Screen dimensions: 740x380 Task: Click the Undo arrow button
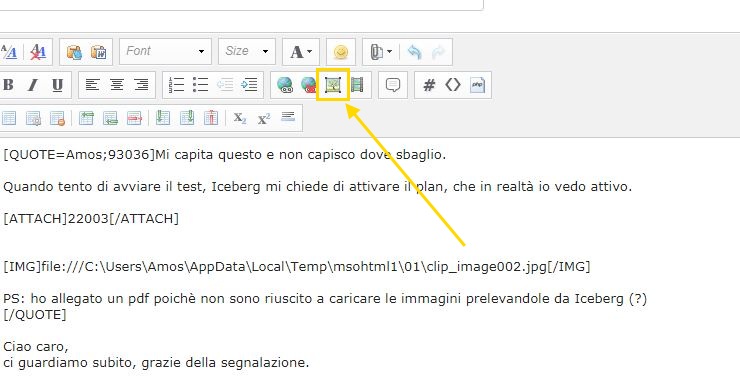click(414, 51)
